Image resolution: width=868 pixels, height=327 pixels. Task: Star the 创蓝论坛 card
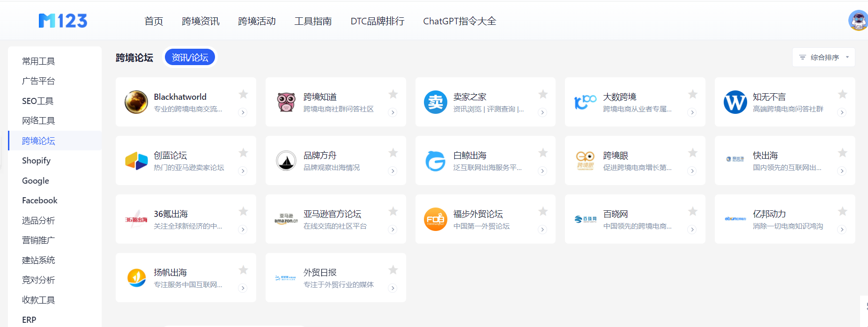click(x=243, y=153)
